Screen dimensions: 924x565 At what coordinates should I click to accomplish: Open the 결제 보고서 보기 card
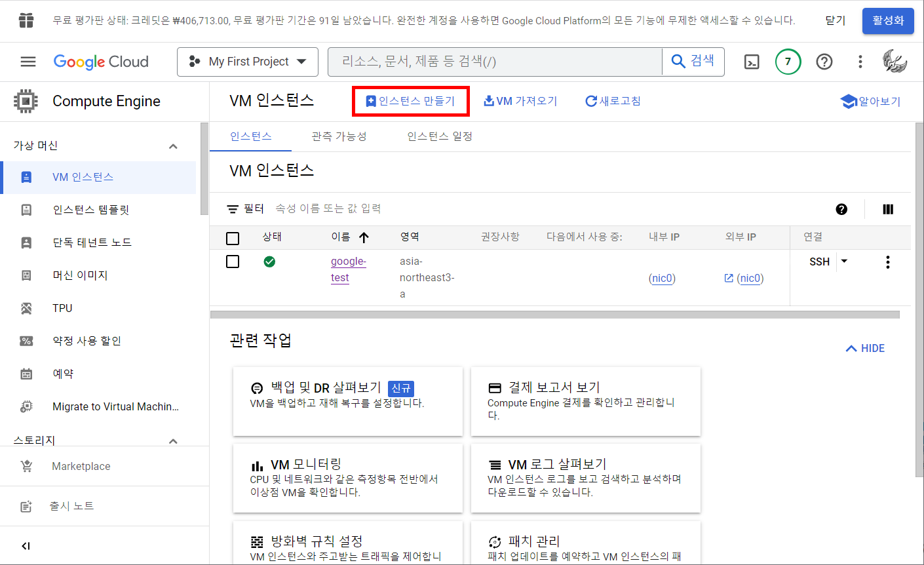(586, 401)
